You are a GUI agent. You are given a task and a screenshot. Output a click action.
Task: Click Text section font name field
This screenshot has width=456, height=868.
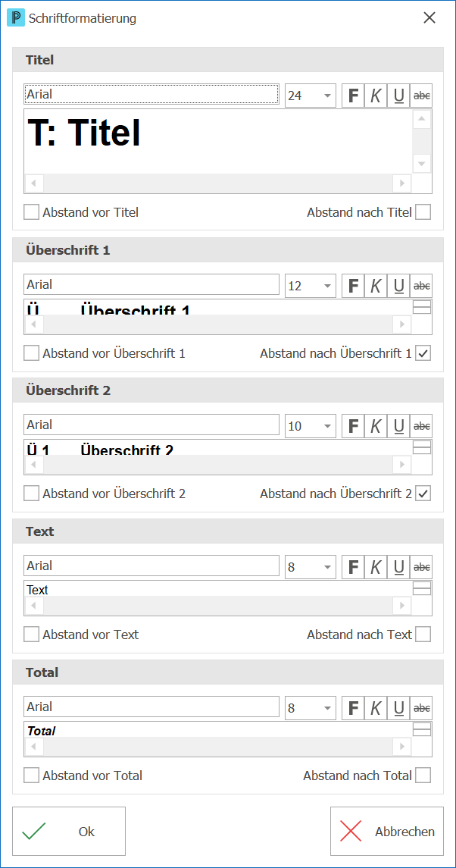pos(151,566)
